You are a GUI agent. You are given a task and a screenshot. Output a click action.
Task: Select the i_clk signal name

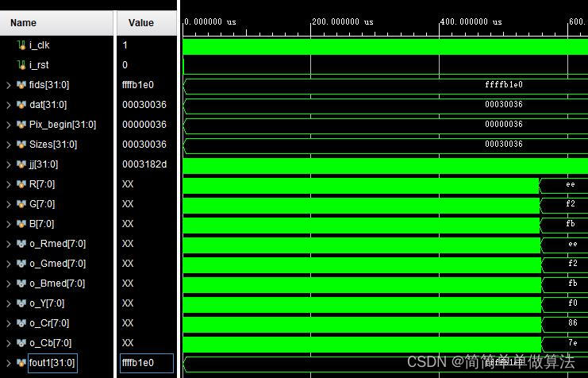click(x=40, y=45)
